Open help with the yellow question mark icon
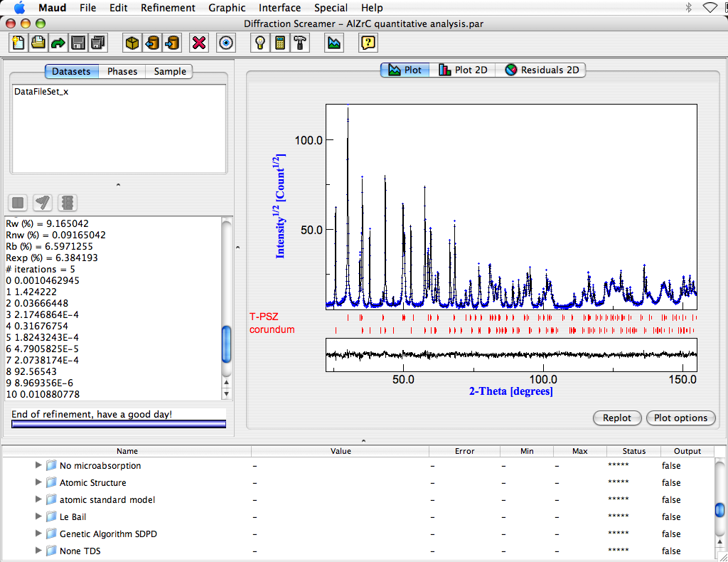Image resolution: width=728 pixels, height=562 pixels. point(368,43)
